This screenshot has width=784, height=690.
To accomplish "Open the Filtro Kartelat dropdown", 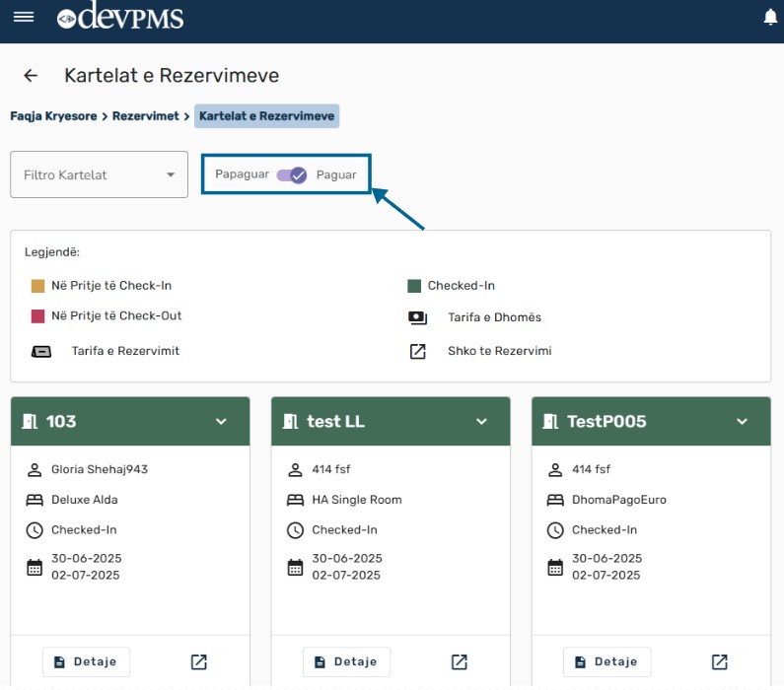I will [99, 174].
